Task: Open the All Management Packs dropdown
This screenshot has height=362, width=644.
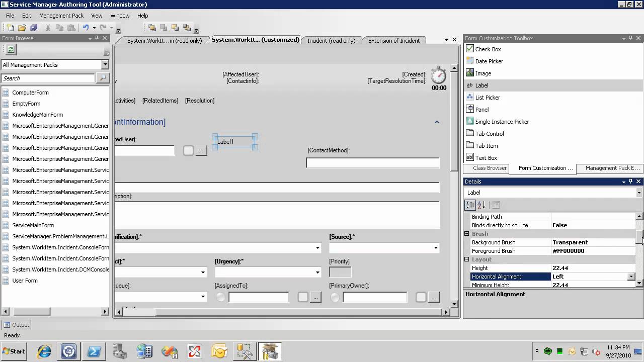Action: 105,64
